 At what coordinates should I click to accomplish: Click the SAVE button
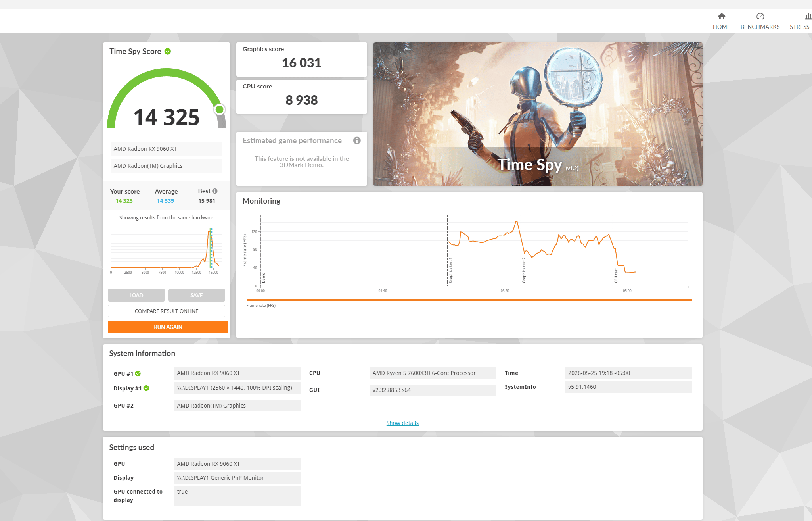197,295
